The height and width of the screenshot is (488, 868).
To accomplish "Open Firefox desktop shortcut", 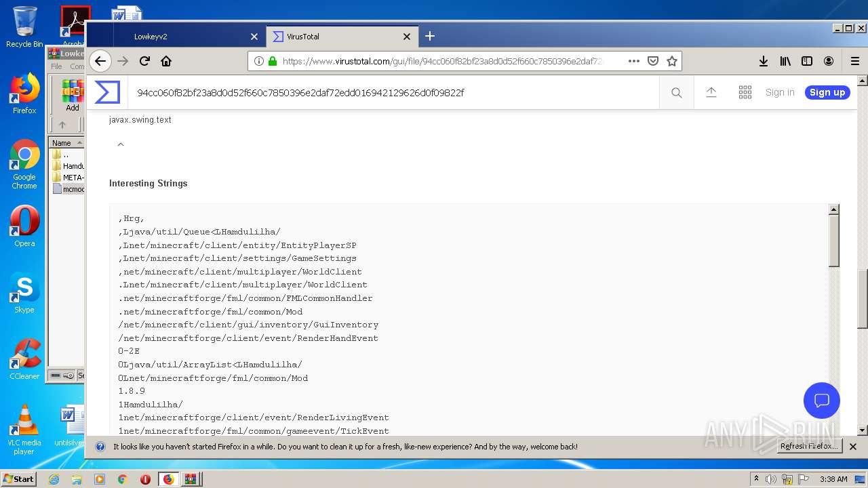I will point(24,94).
